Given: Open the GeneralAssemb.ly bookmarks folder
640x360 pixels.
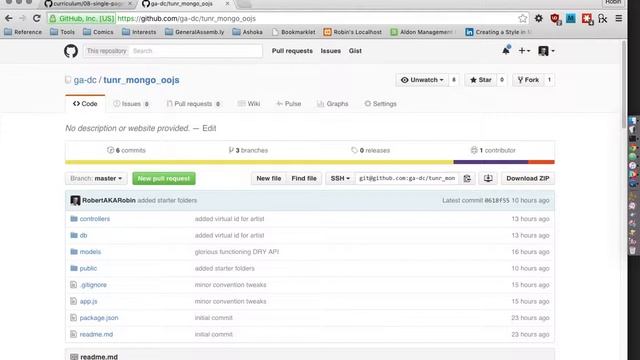Looking at the screenshot, I should 195,32.
